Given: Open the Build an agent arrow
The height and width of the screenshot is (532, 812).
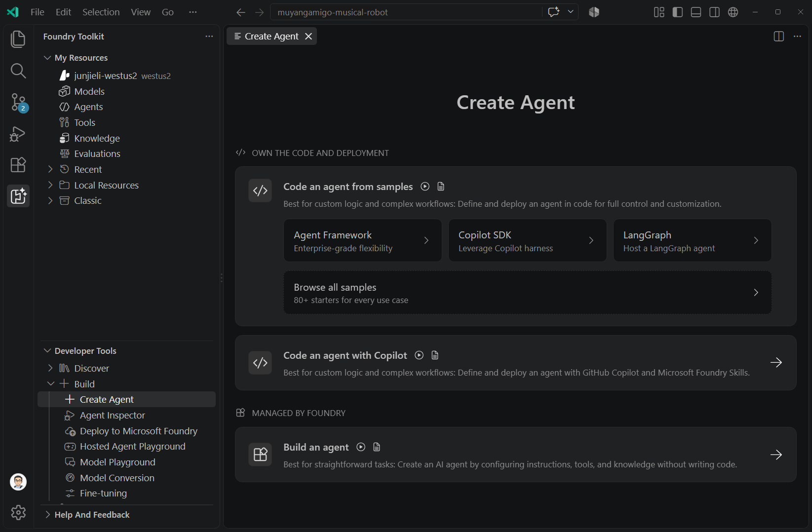Looking at the screenshot, I should [776, 455].
